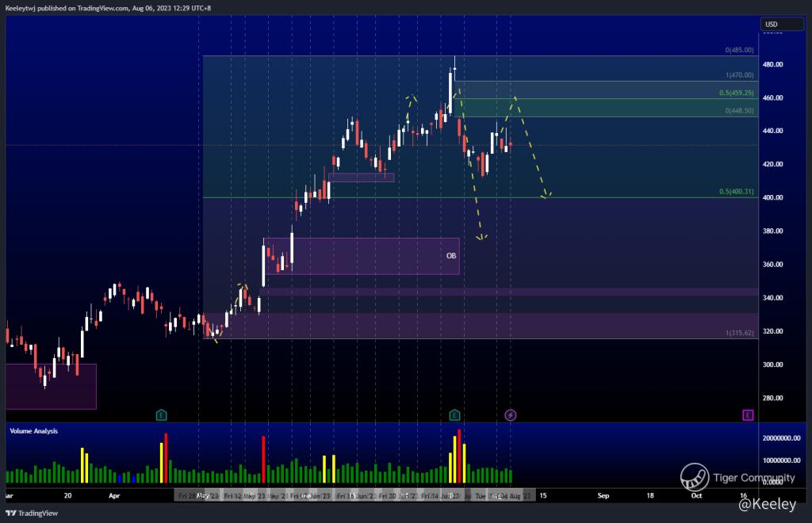Open the USD currency selector

click(782, 25)
